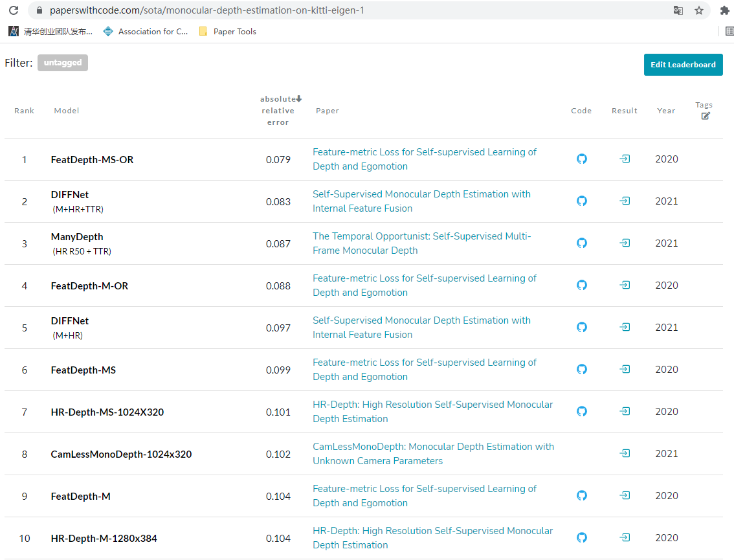Image resolution: width=734 pixels, height=560 pixels.
Task: Open result icon for HR-Depth-M-1280x384
Action: pos(625,537)
